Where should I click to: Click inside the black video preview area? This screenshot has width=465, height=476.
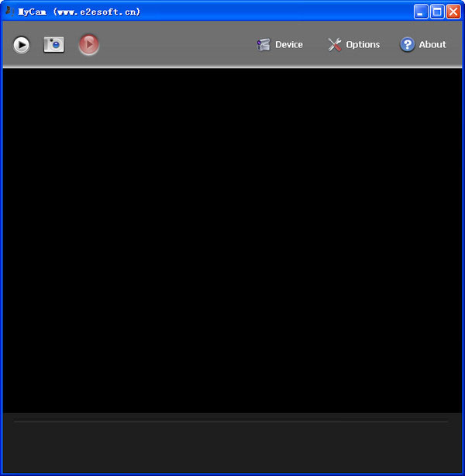pos(232,240)
